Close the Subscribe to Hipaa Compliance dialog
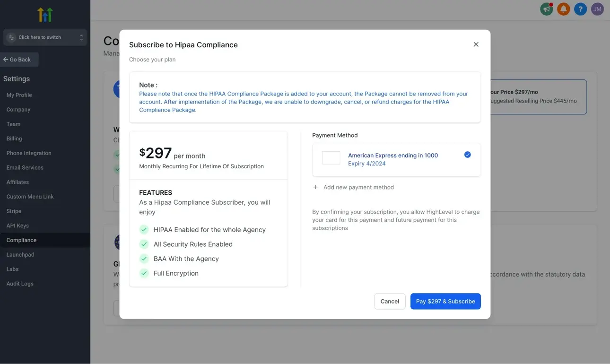The image size is (610, 364). (x=476, y=44)
